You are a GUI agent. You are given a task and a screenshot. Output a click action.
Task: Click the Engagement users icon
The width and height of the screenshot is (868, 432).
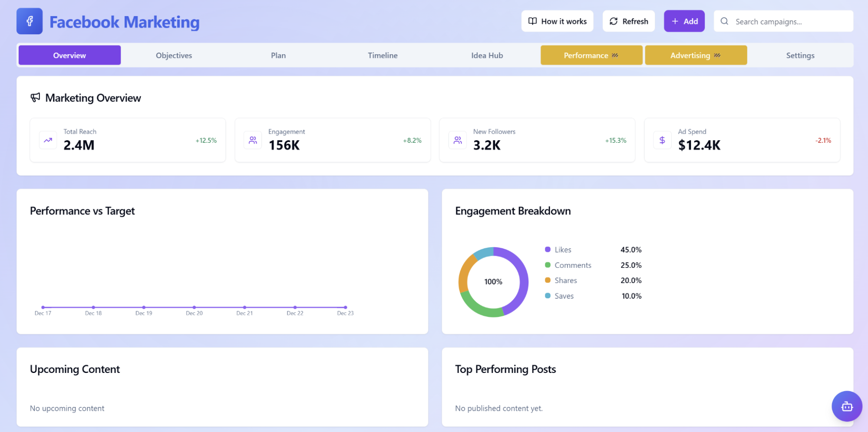(253, 140)
